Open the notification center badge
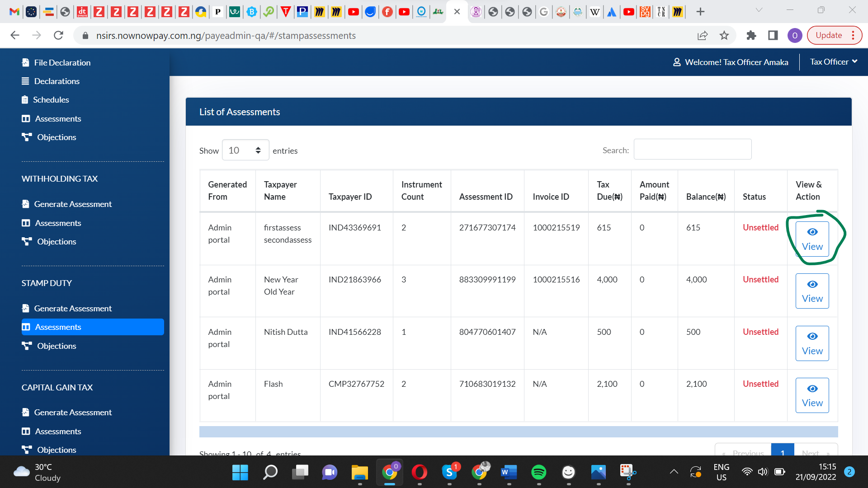 click(849, 472)
